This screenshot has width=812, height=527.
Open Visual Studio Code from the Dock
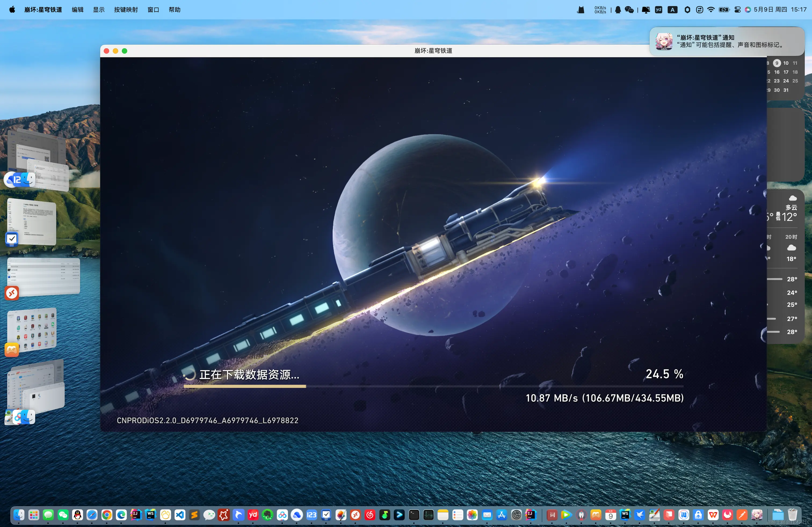tap(180, 515)
